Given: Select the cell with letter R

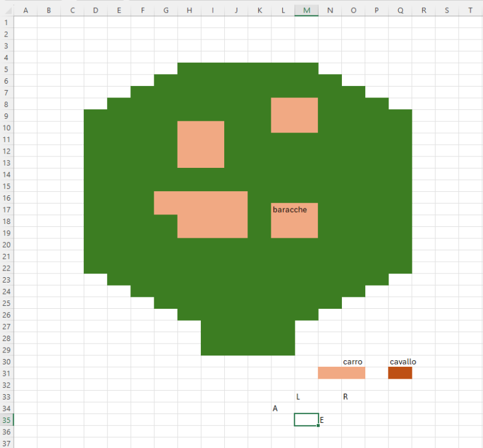Looking at the screenshot, I should [353, 397].
